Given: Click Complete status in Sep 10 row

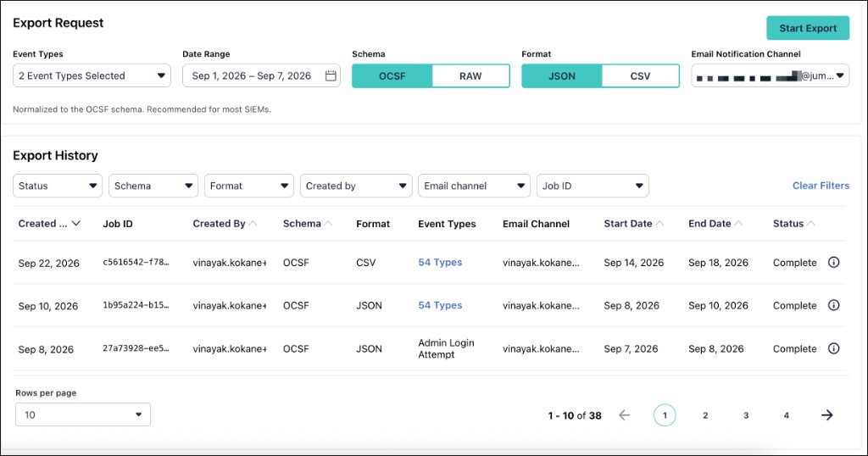Looking at the screenshot, I should (x=795, y=305).
